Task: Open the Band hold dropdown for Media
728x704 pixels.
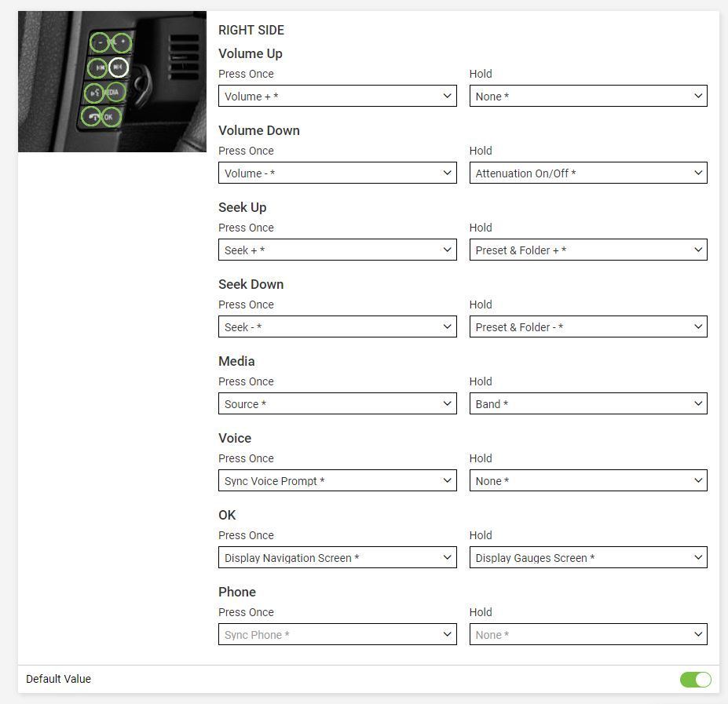Action: point(588,403)
